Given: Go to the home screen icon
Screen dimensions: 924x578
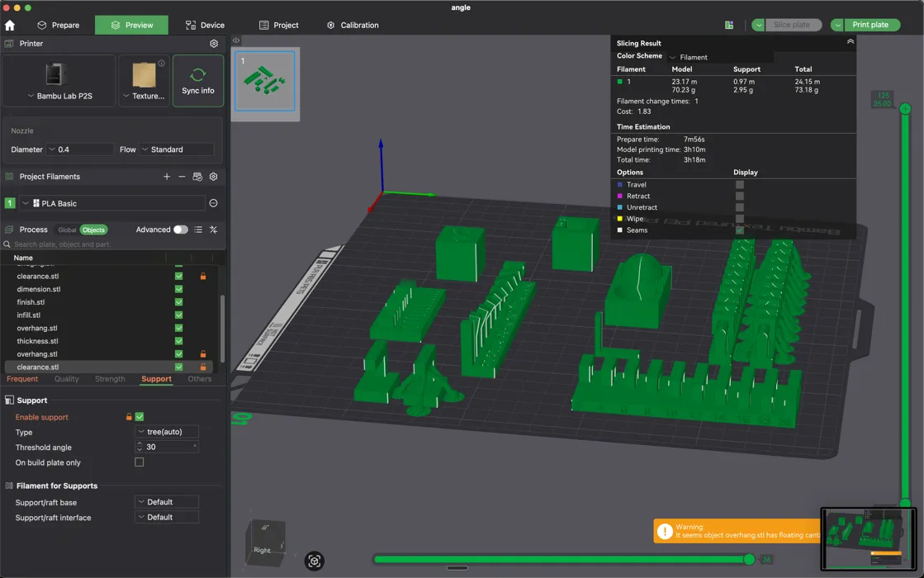Looking at the screenshot, I should 9,26.
